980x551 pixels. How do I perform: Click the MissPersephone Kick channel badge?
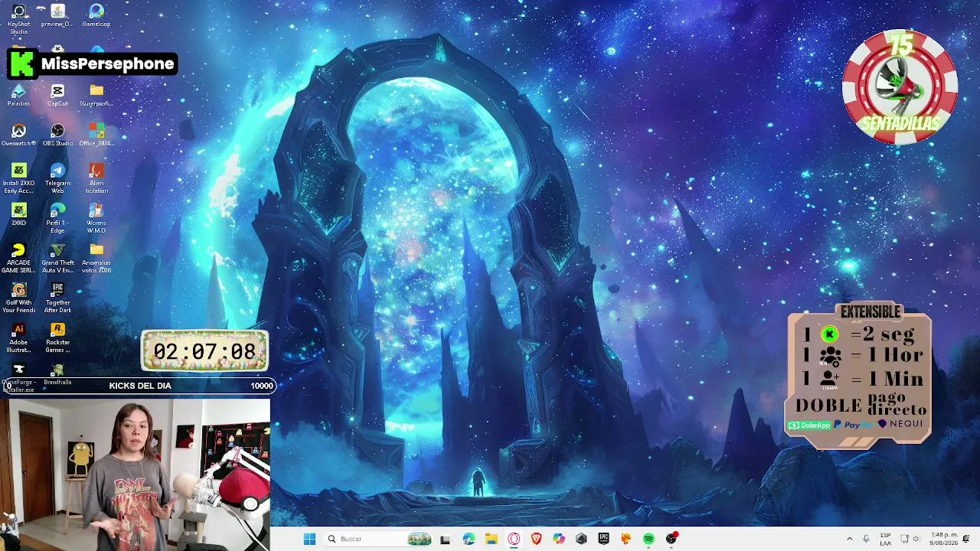[92, 64]
